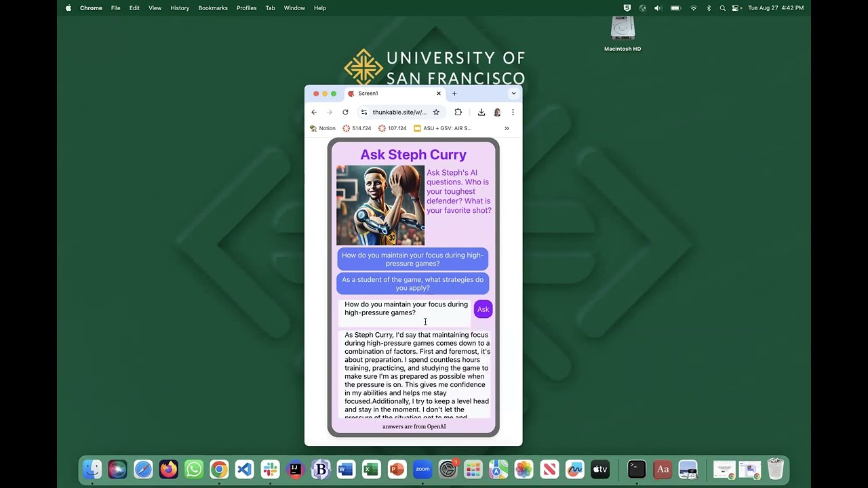Screen dimensions: 868x488
Task: Reload the Thunkable page
Action: [345, 113]
